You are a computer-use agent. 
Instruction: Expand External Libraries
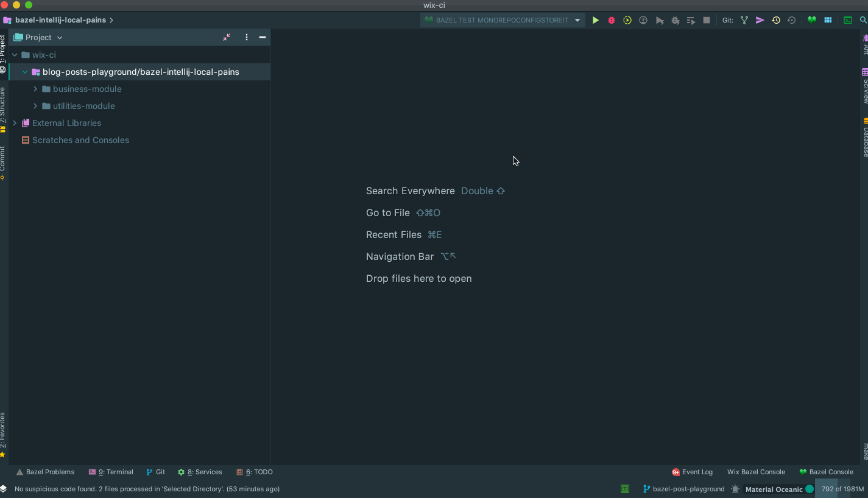click(15, 123)
